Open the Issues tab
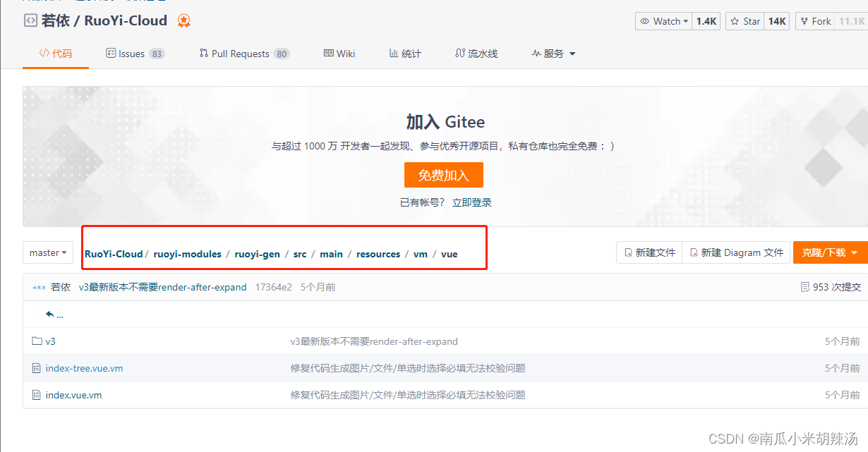Screen dimensions: 868x452 pyautogui.click(x=135, y=54)
